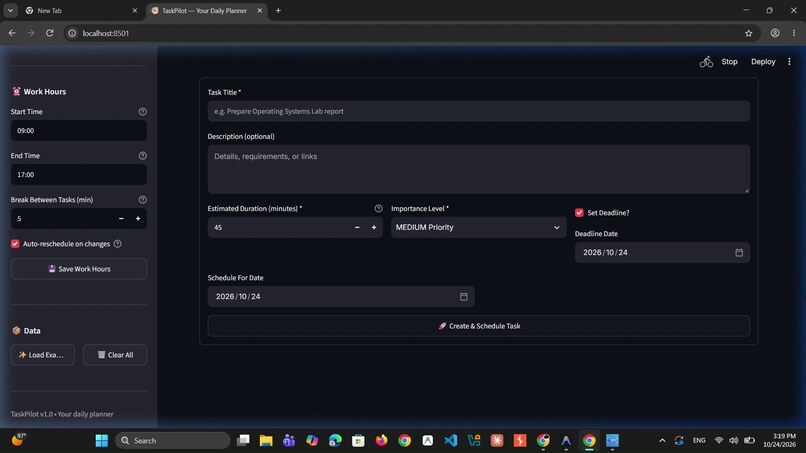Screen dimensions: 806x453
Task: Click Clear All button
Action: click(115, 355)
